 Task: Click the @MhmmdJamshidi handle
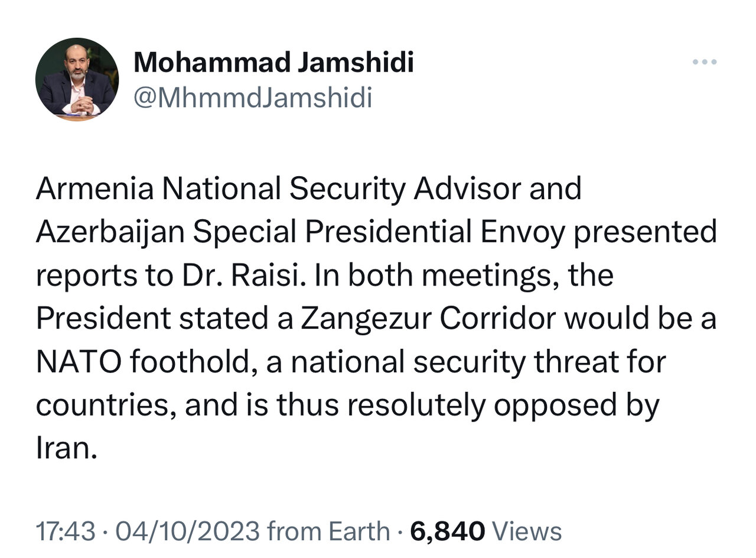click(x=253, y=98)
